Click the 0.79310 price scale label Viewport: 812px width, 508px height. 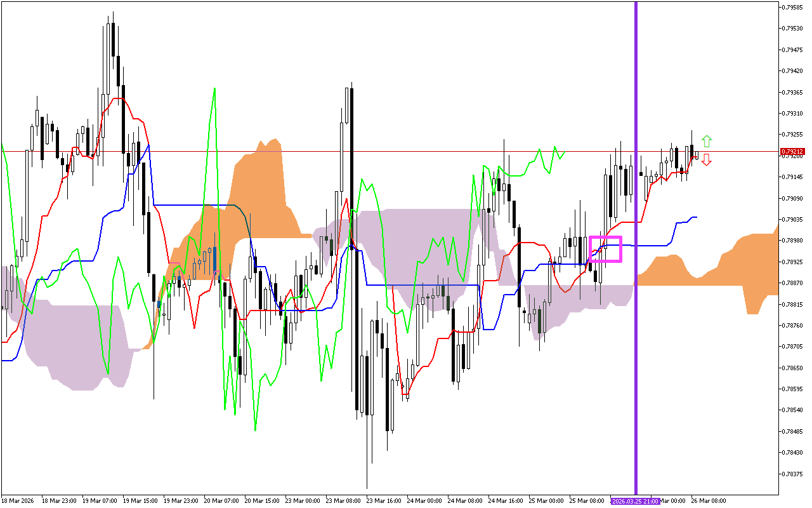coord(793,114)
